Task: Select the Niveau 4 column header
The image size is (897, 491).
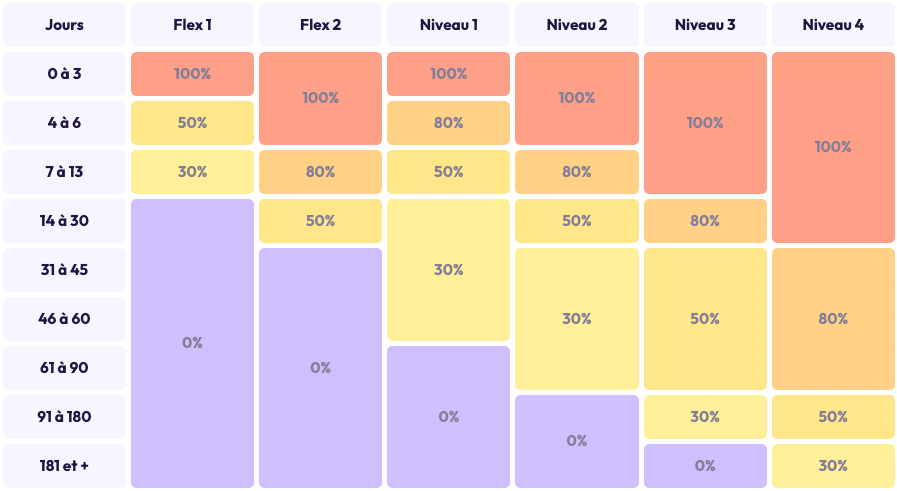Action: pyautogui.click(x=833, y=25)
